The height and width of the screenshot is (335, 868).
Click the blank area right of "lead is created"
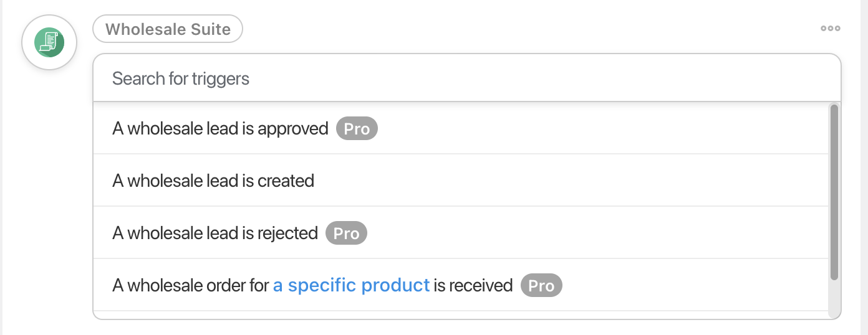[561, 181]
